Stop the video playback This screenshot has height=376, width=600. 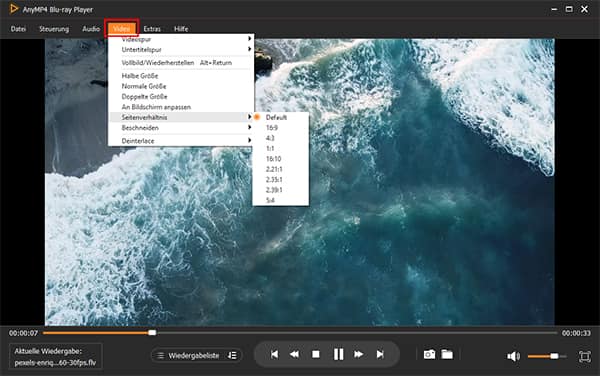click(x=316, y=355)
